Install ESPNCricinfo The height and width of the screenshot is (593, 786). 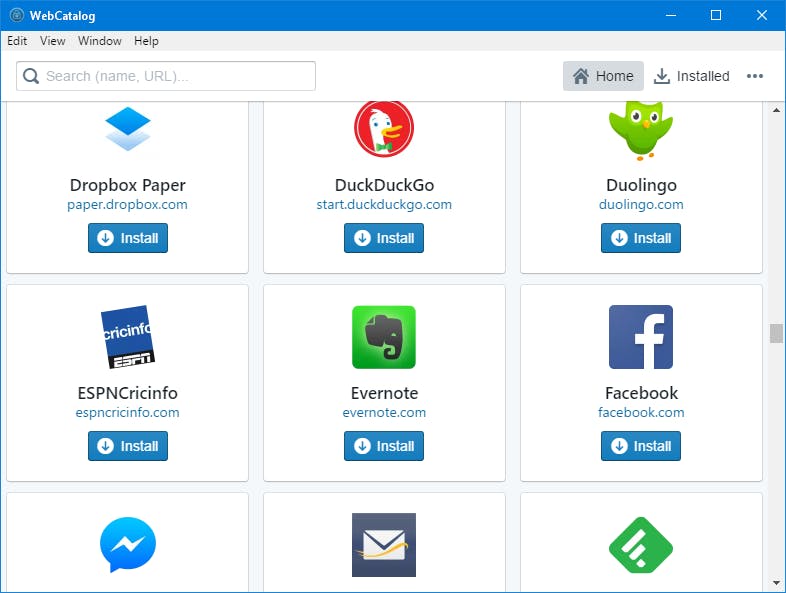pyautogui.click(x=128, y=446)
